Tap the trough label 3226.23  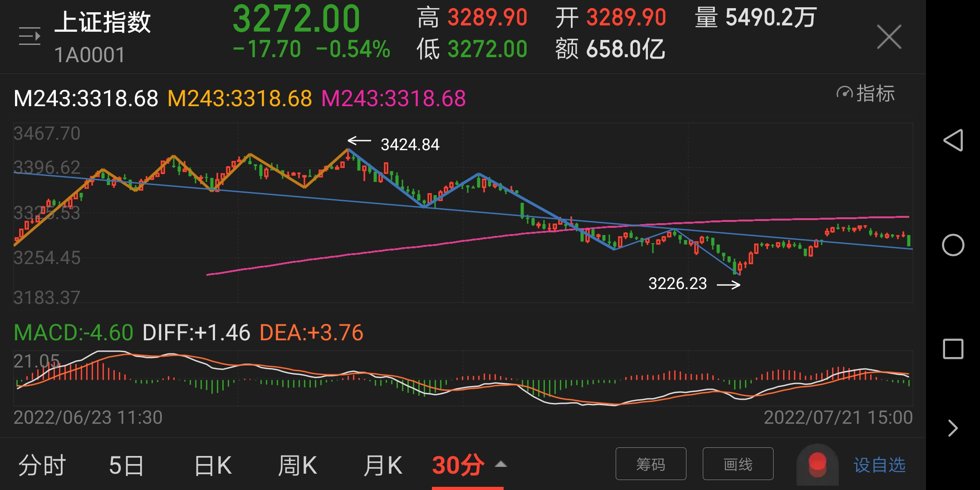[677, 284]
